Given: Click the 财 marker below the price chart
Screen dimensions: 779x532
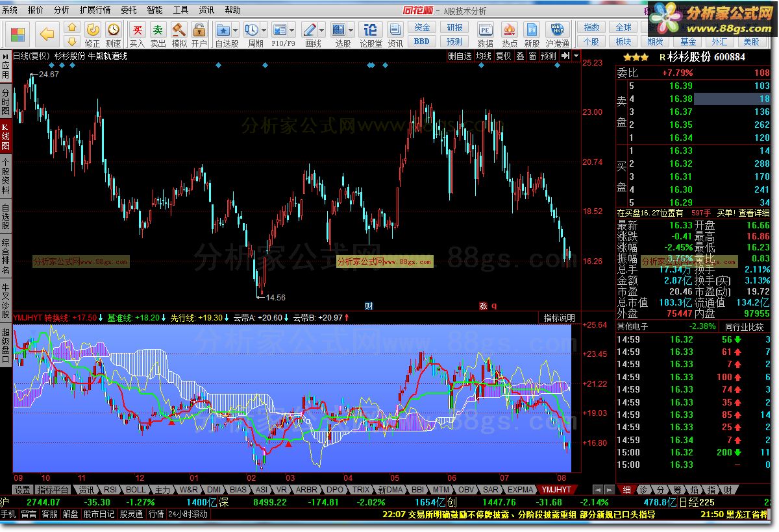Looking at the screenshot, I should (x=369, y=306).
